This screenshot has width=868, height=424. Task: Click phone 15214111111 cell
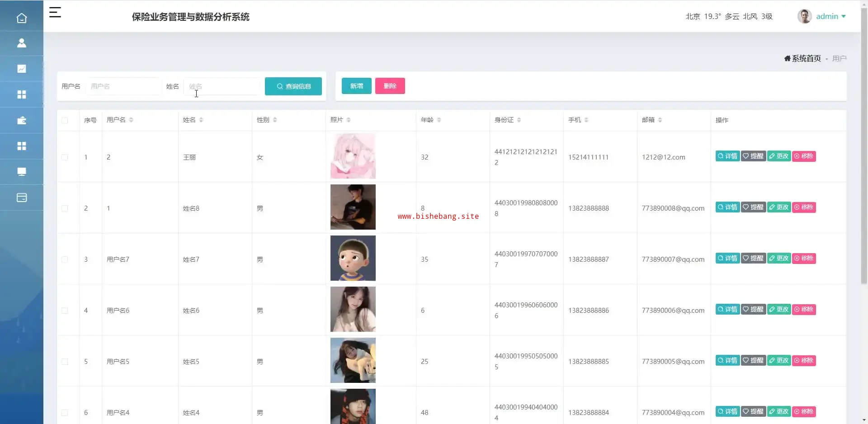pyautogui.click(x=588, y=157)
